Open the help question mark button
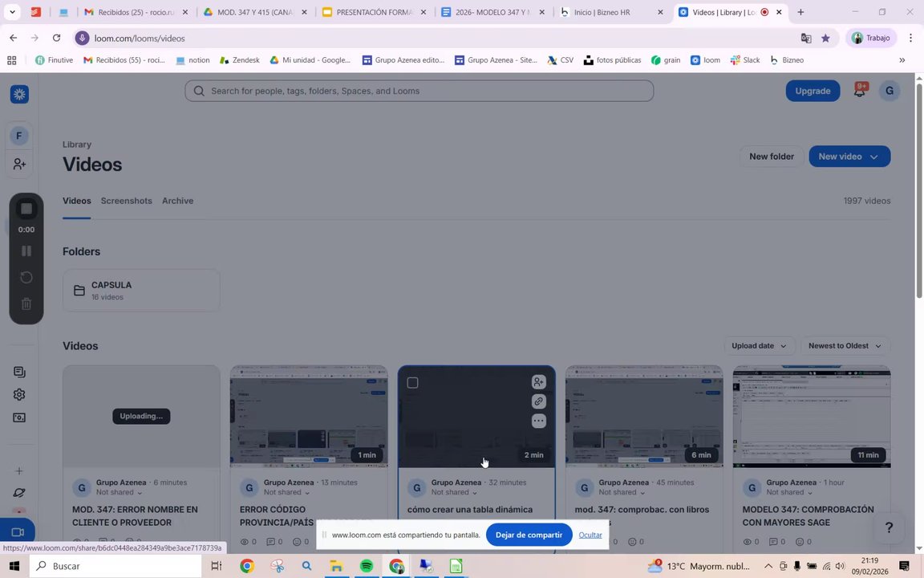This screenshot has height=578, width=924. click(890, 527)
